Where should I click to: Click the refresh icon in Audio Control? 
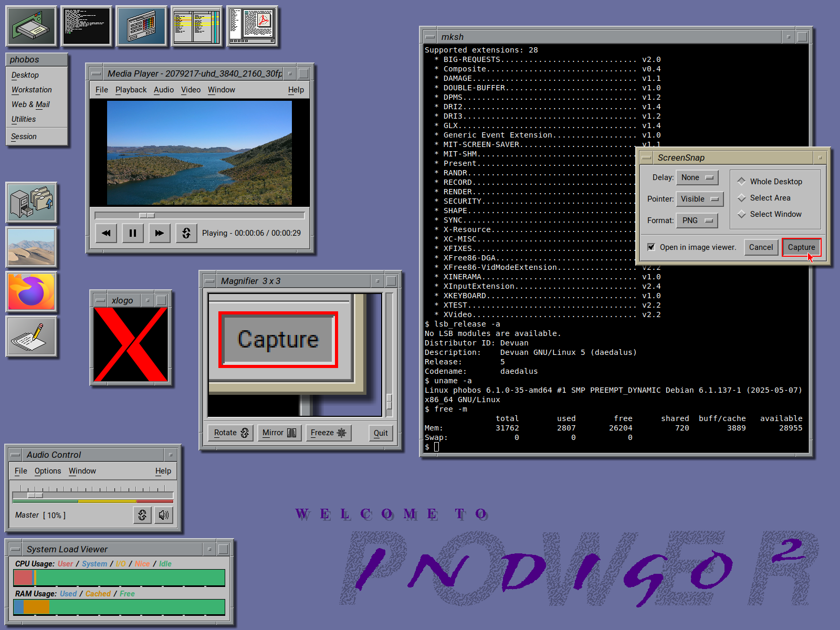click(142, 515)
